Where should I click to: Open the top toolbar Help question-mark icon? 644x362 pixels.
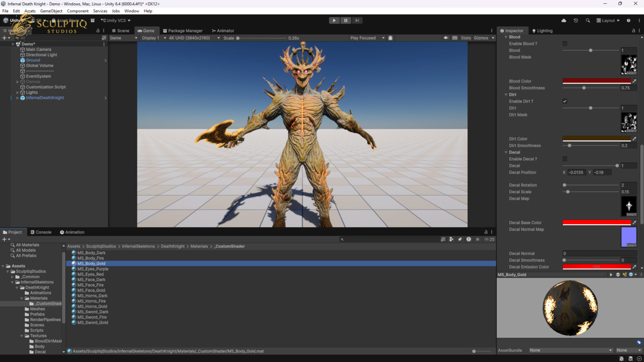tap(628, 20)
